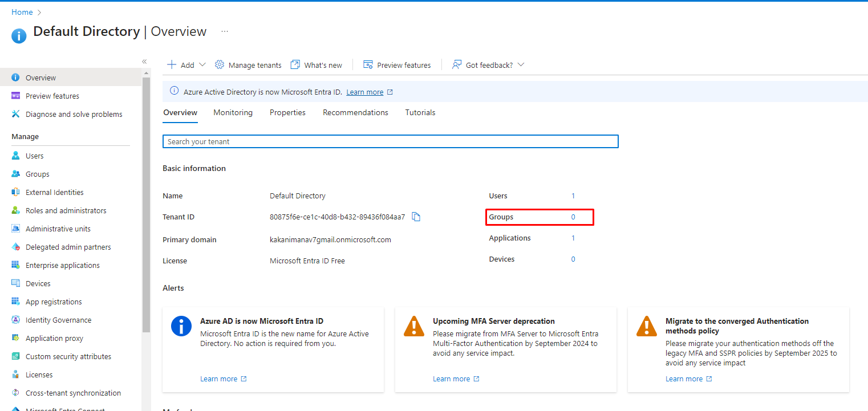Switch to the Monitoring tab

233,112
